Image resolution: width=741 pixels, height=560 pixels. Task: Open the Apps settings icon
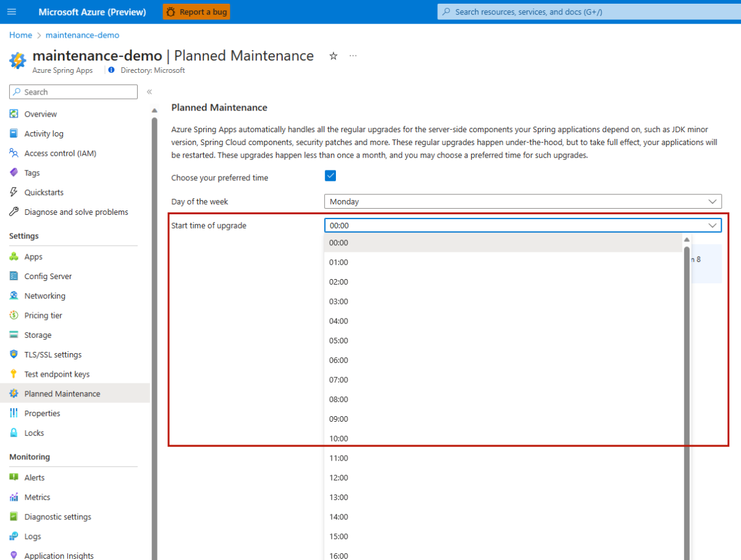pos(15,256)
